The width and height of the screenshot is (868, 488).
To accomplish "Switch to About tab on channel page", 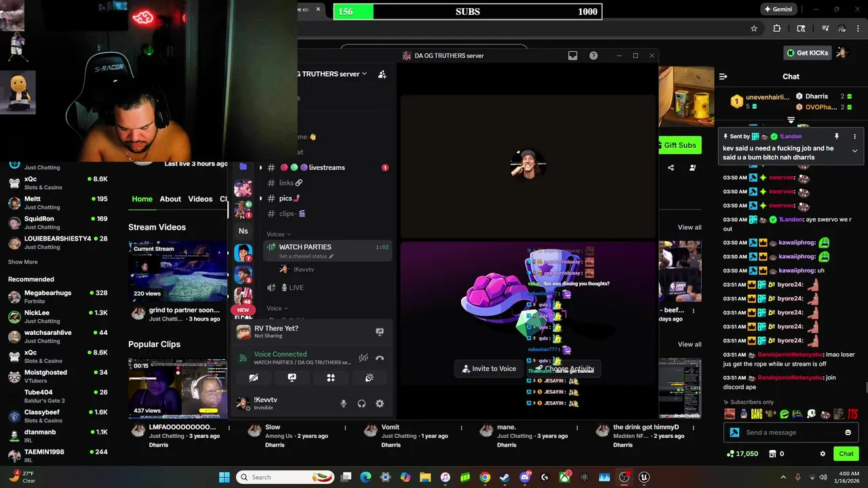I will [x=170, y=199].
